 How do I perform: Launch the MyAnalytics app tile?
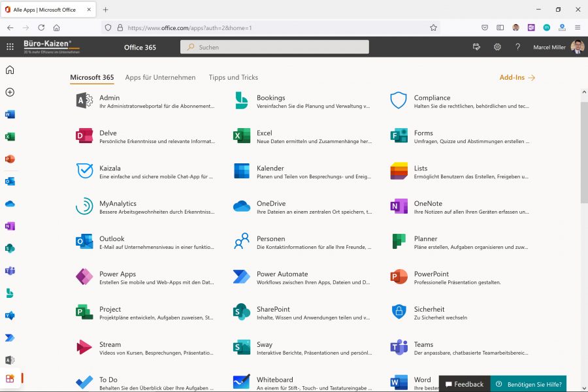[146, 206]
